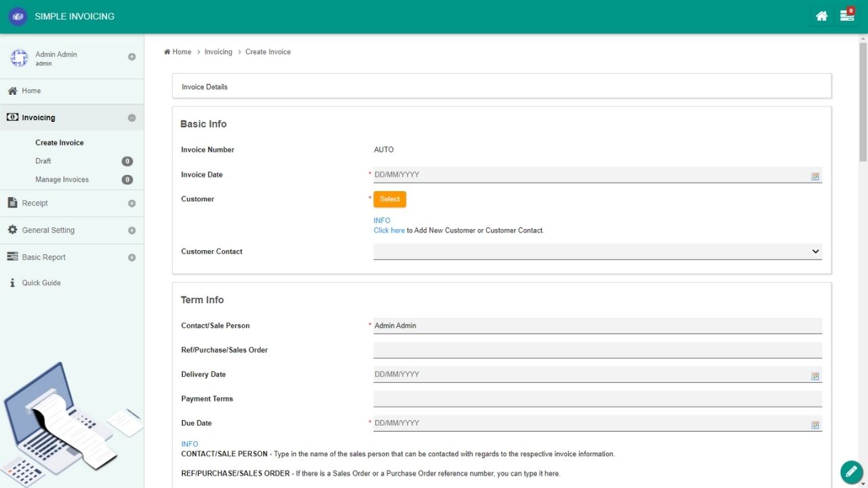Click the home icon in top header

[821, 16]
